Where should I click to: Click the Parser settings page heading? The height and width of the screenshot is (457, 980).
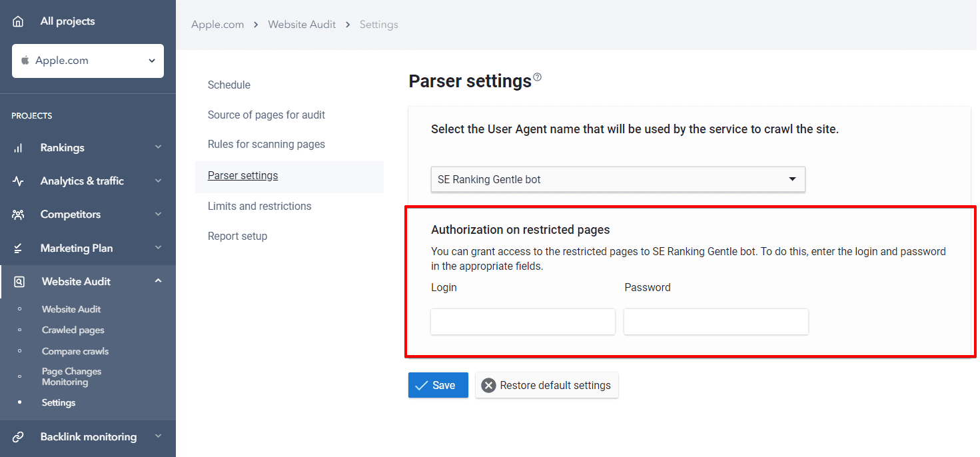point(470,81)
